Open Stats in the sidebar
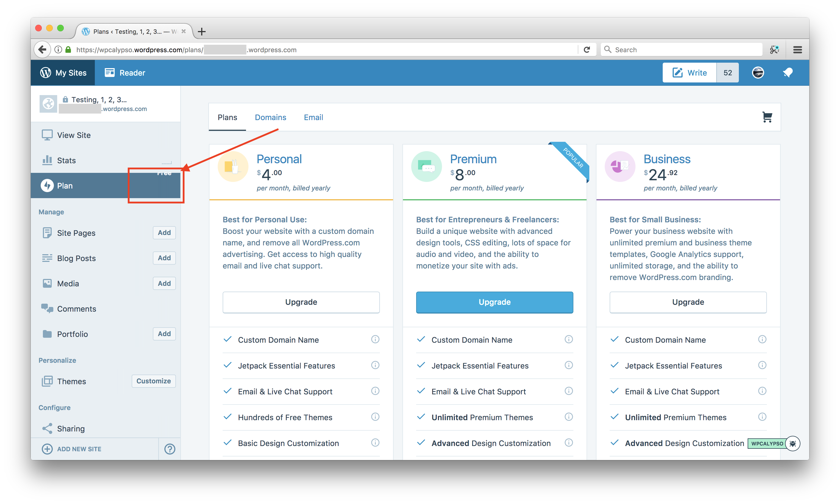This screenshot has width=840, height=504. [x=66, y=160]
